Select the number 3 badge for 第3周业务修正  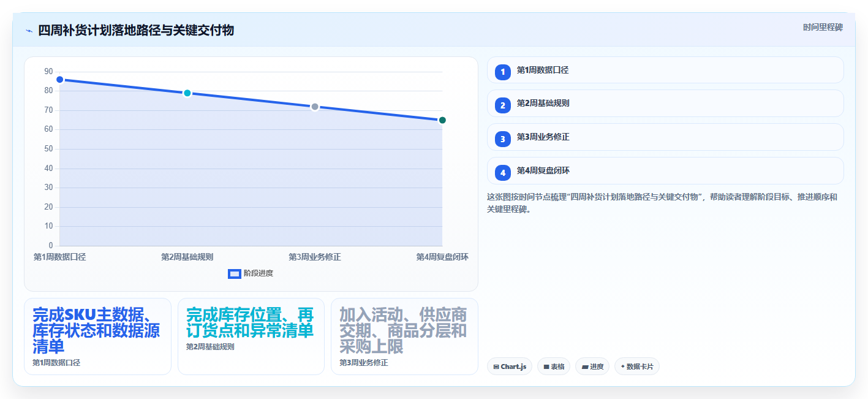502,139
